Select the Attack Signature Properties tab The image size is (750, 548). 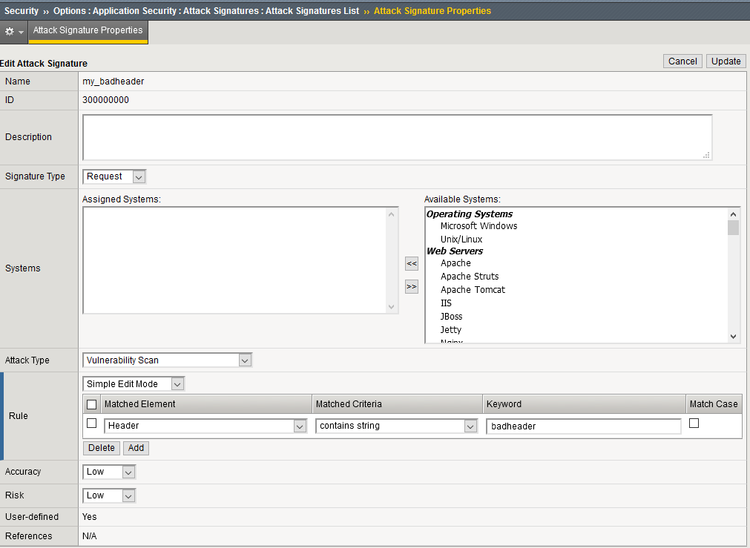88,31
